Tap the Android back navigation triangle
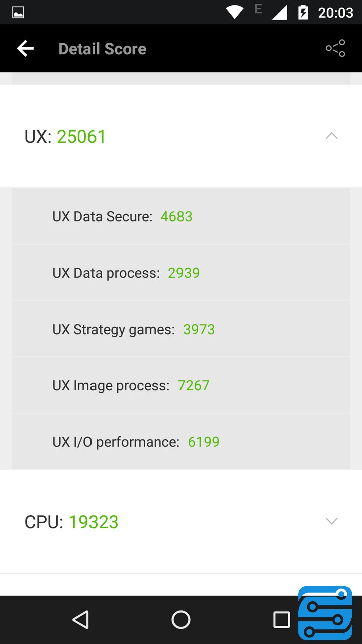 pos(80,620)
